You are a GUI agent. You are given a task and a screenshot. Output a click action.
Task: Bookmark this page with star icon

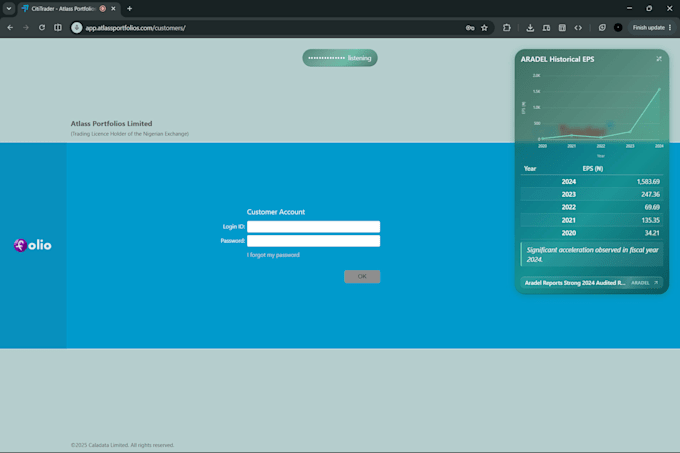pyautogui.click(x=484, y=28)
